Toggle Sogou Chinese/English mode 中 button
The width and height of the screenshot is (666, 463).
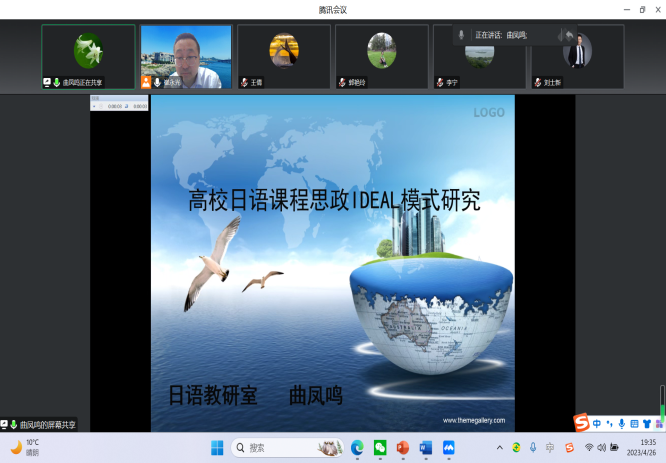click(597, 423)
